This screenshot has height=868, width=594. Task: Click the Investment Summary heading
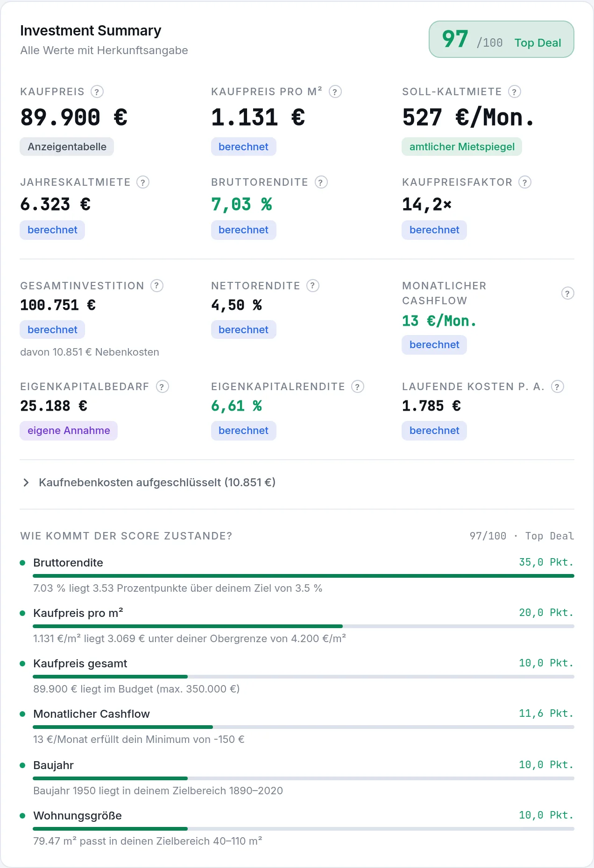[91, 31]
